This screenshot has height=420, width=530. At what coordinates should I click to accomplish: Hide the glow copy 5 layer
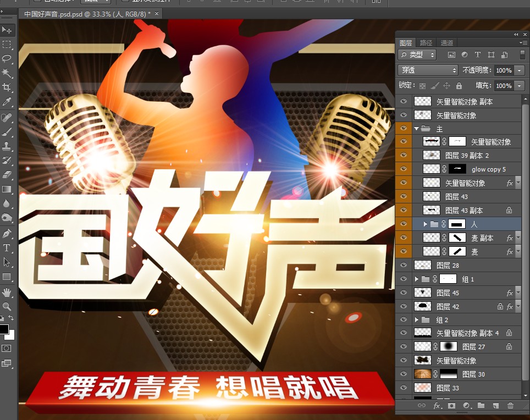[x=404, y=169]
